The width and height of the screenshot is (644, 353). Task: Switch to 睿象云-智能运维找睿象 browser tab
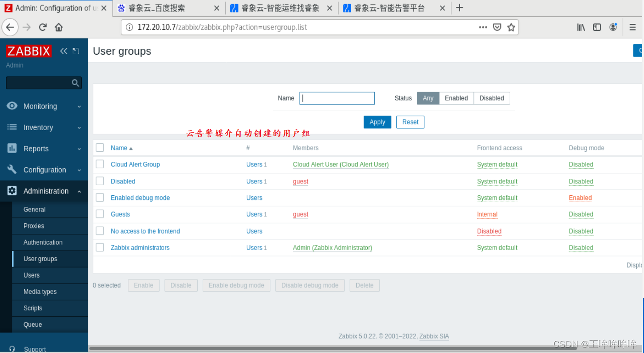pos(282,8)
